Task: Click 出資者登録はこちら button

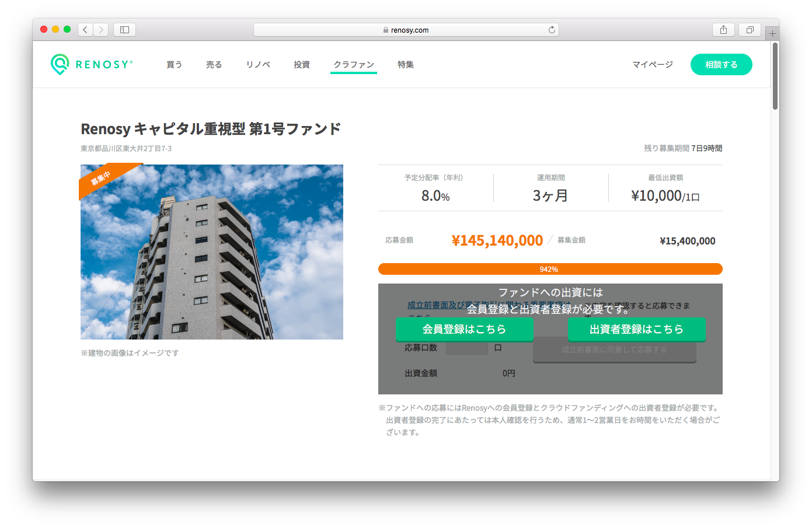Action: tap(636, 329)
